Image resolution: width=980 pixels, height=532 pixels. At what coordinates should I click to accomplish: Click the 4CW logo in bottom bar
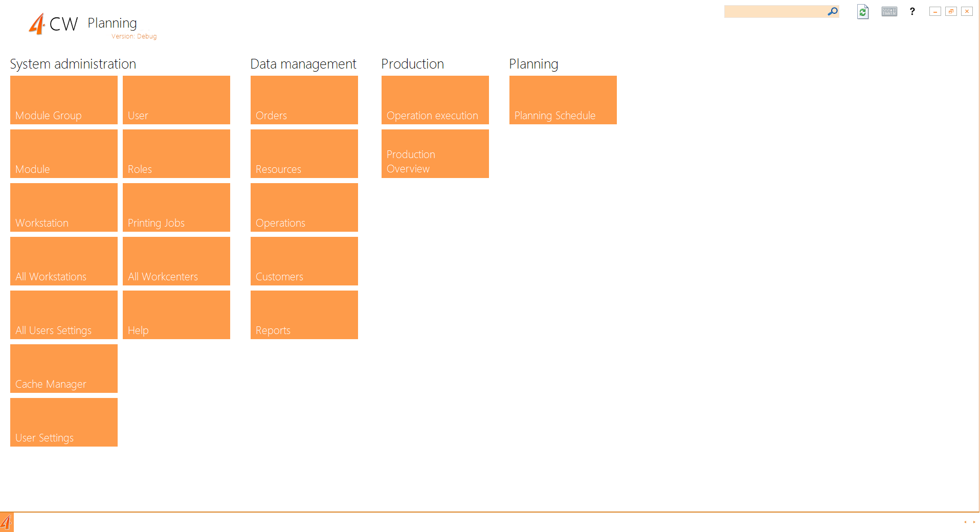7,522
